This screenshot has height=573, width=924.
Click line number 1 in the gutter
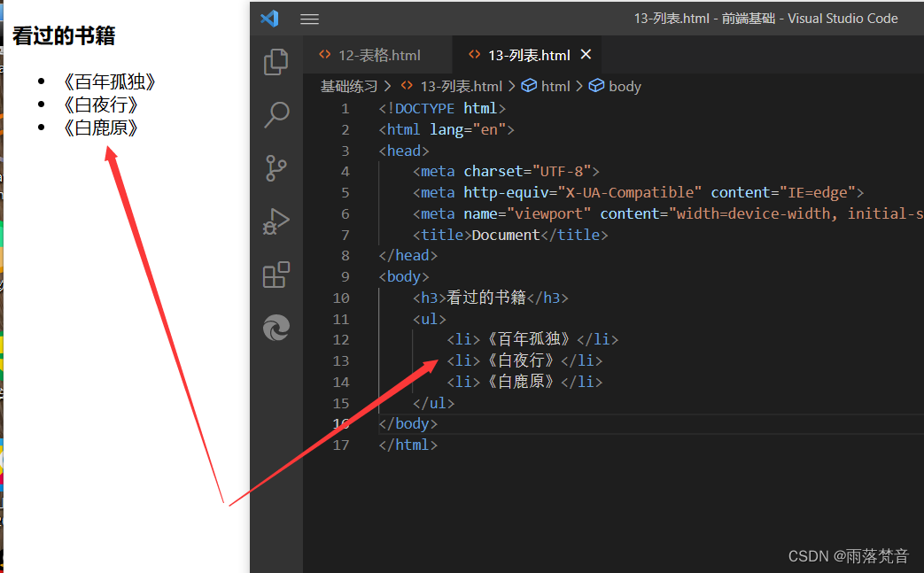tap(346, 109)
